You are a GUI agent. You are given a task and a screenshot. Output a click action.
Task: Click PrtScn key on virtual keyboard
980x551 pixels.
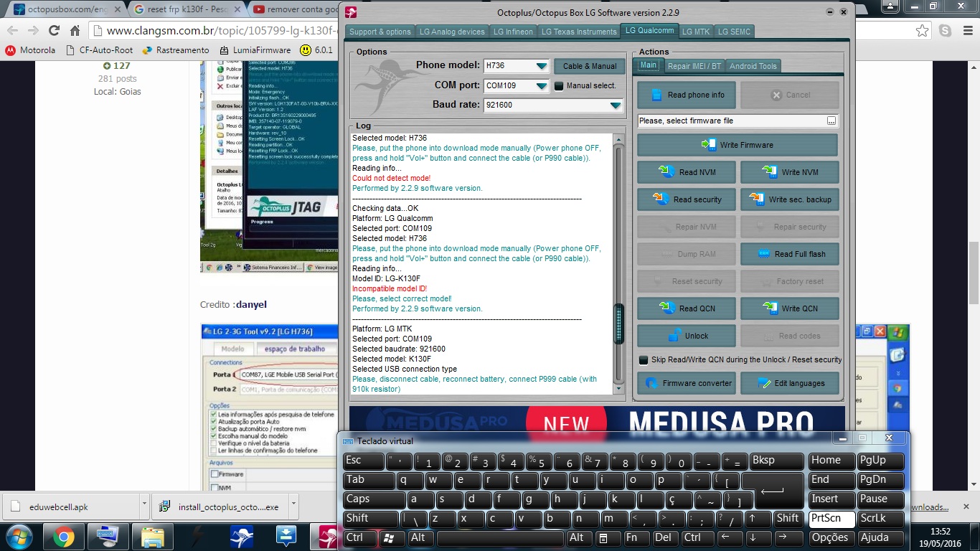point(831,519)
